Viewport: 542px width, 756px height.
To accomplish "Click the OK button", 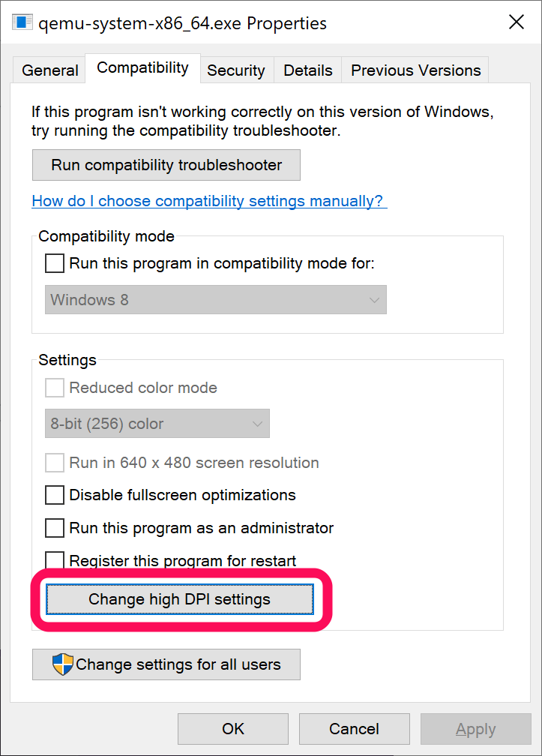I will tap(233, 728).
